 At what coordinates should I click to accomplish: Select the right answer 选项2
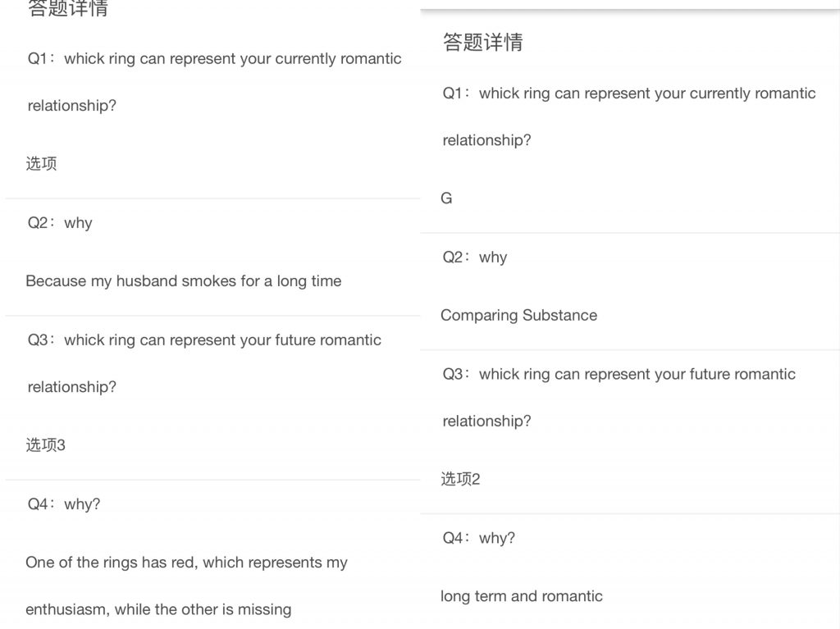[460, 478]
